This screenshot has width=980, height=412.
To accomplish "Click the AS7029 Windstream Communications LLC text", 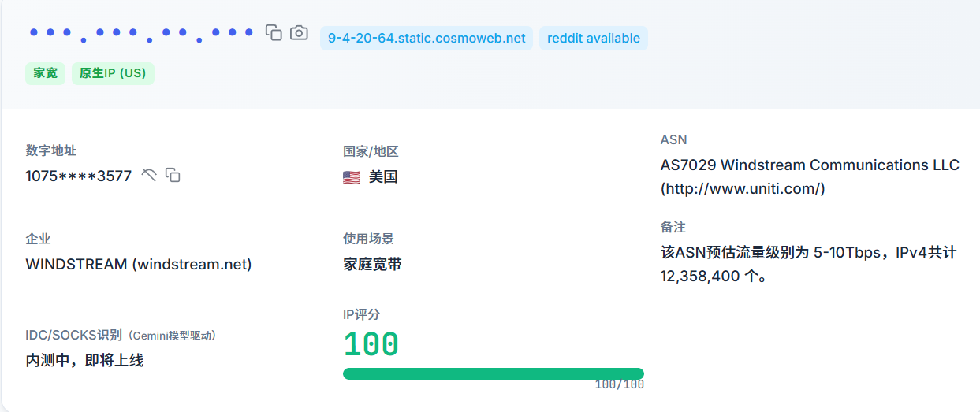I will point(810,165).
